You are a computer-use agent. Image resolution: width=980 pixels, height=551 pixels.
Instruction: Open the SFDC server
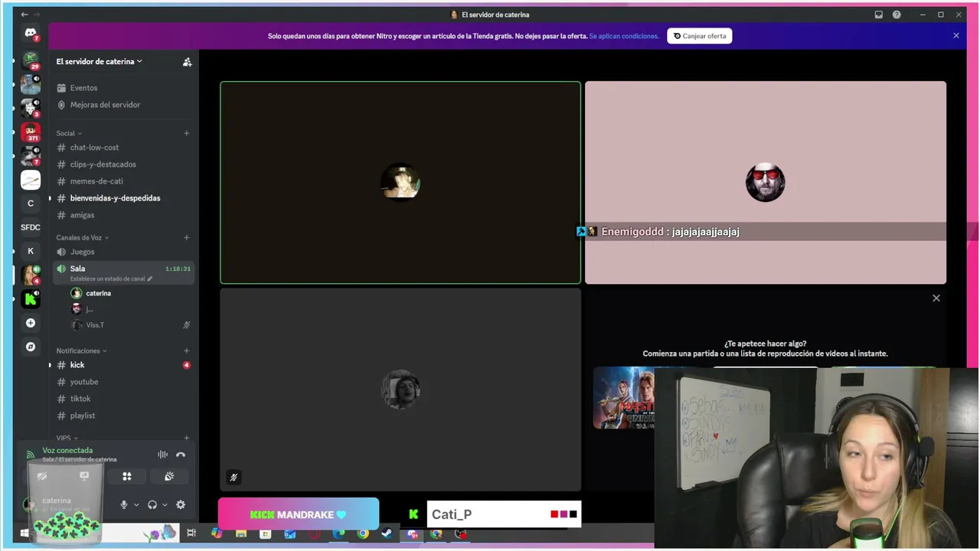coord(31,227)
